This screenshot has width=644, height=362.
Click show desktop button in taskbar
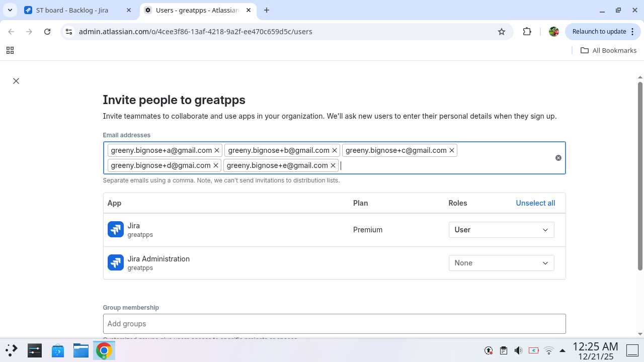click(x=632, y=350)
